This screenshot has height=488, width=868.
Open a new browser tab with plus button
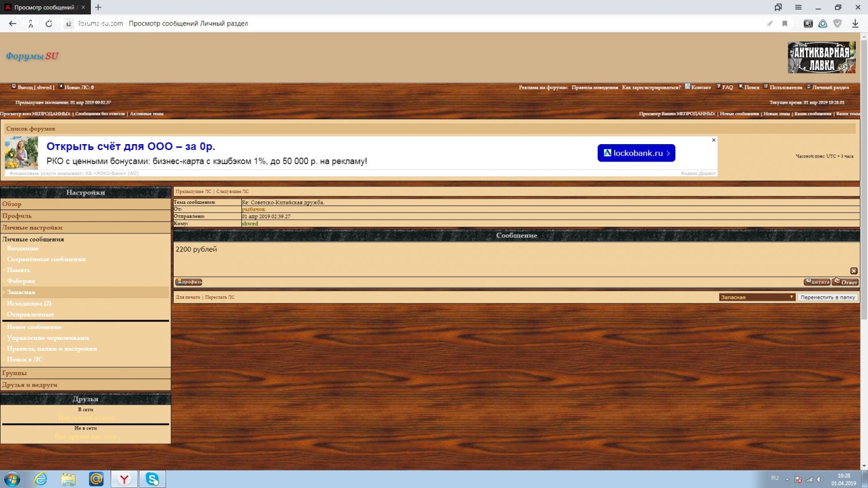tap(98, 8)
